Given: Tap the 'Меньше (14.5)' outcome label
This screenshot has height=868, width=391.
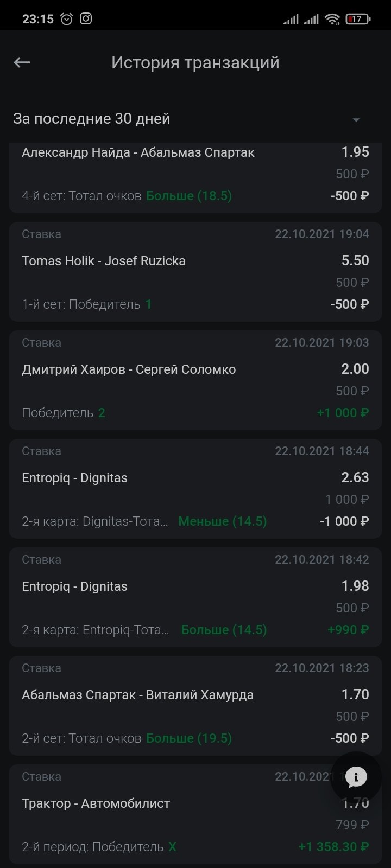Looking at the screenshot, I should click(222, 521).
